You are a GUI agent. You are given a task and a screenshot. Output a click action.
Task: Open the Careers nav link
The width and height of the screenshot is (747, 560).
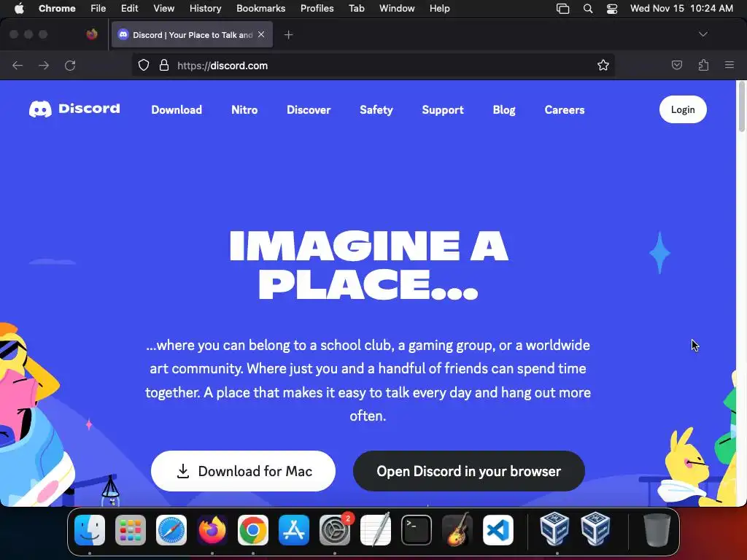click(x=565, y=109)
